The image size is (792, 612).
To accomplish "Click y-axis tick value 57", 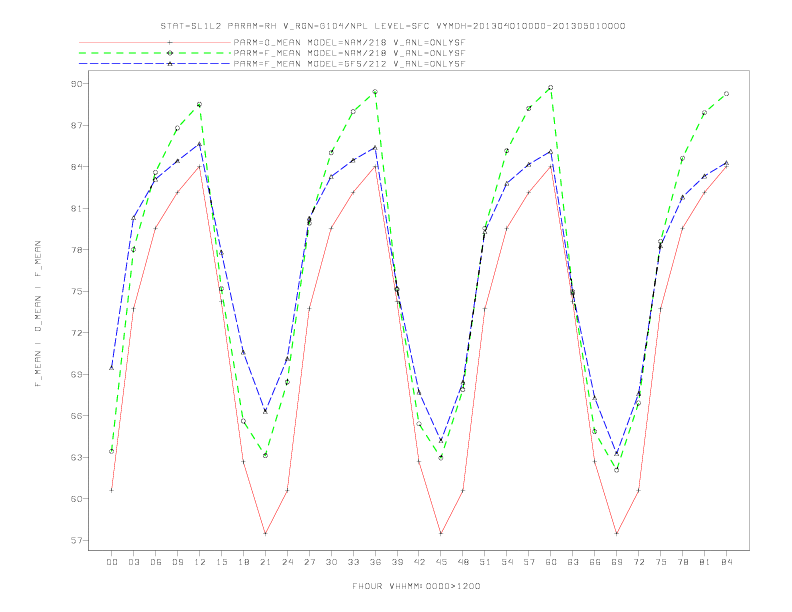I will 76,540.
